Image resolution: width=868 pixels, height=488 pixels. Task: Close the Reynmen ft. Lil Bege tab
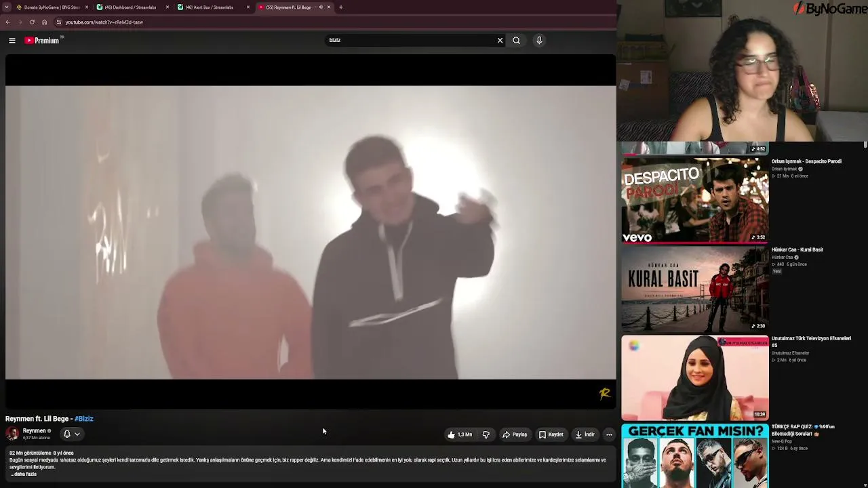pos(329,7)
